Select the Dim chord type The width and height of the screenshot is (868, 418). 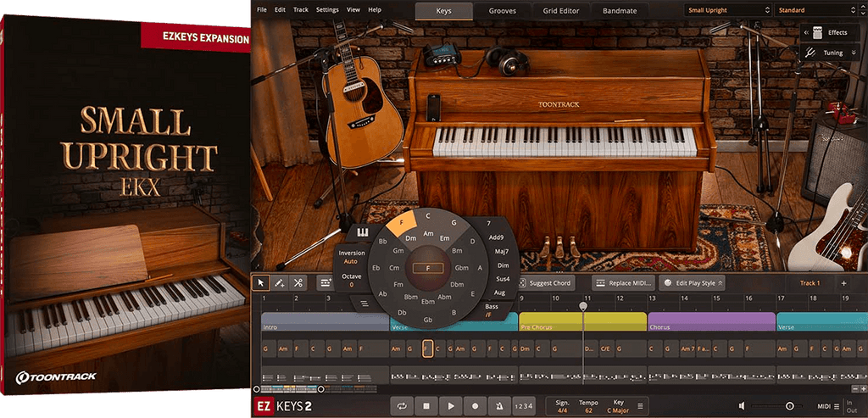[x=504, y=265]
